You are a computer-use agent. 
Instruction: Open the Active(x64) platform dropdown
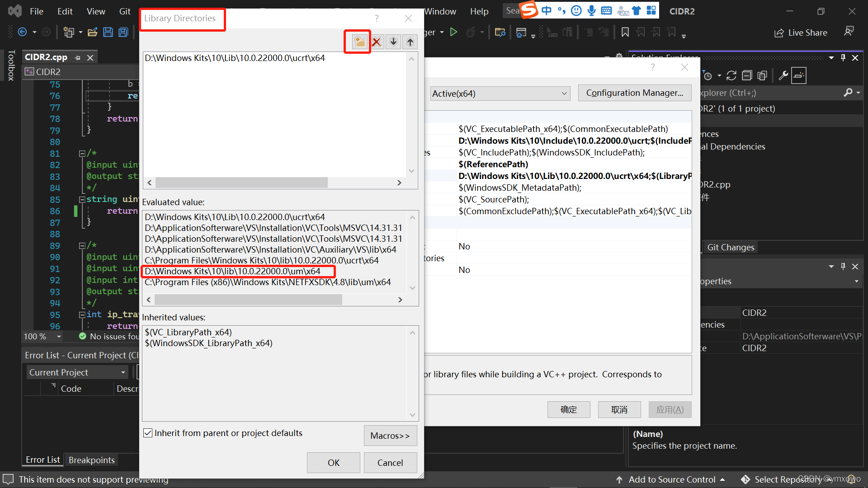tap(500, 94)
